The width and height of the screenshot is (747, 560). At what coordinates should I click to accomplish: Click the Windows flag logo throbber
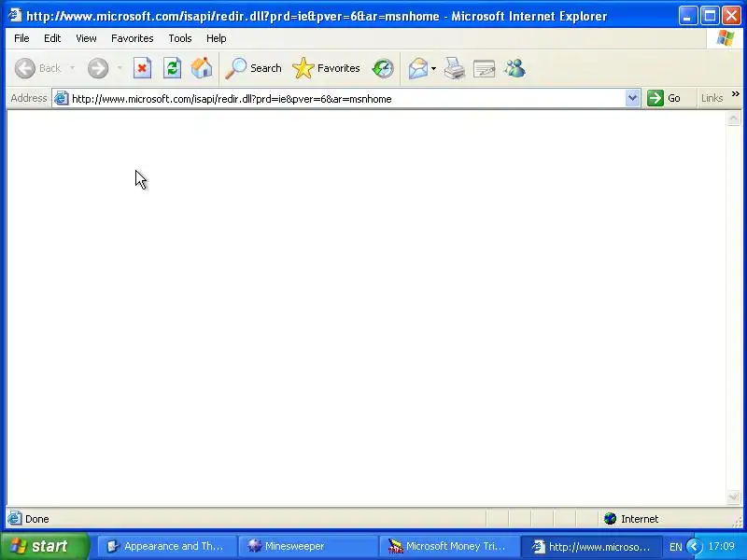(x=726, y=38)
